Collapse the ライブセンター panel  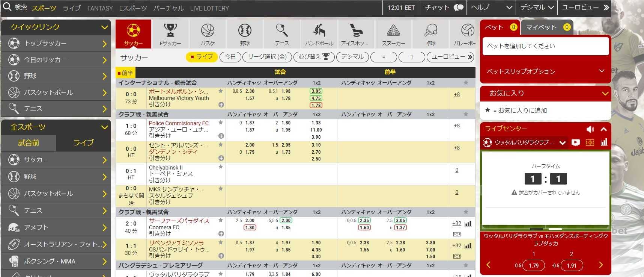[604, 129]
